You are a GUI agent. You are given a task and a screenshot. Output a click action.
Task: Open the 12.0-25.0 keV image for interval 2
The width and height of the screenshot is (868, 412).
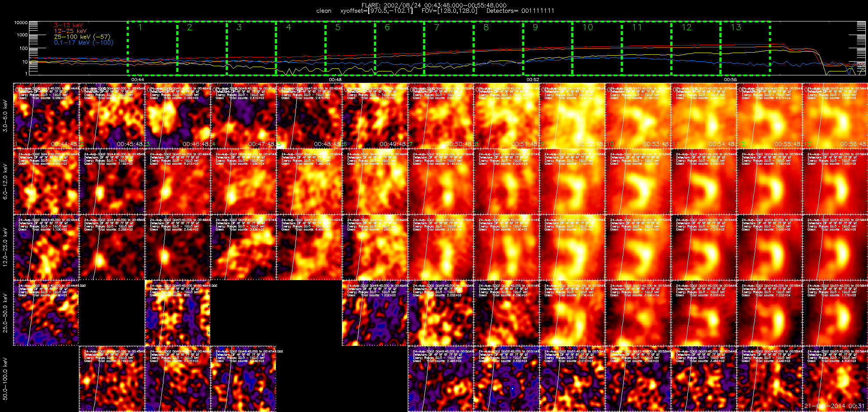pos(112,247)
